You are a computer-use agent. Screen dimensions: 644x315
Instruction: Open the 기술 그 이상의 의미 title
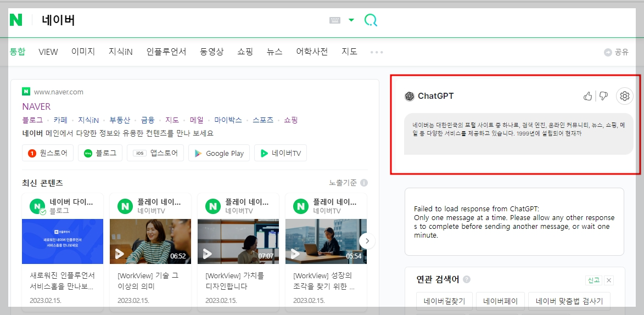pyautogui.click(x=148, y=280)
